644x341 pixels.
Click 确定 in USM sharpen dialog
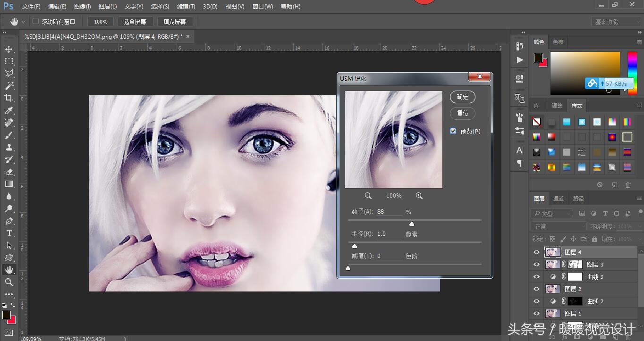(463, 97)
